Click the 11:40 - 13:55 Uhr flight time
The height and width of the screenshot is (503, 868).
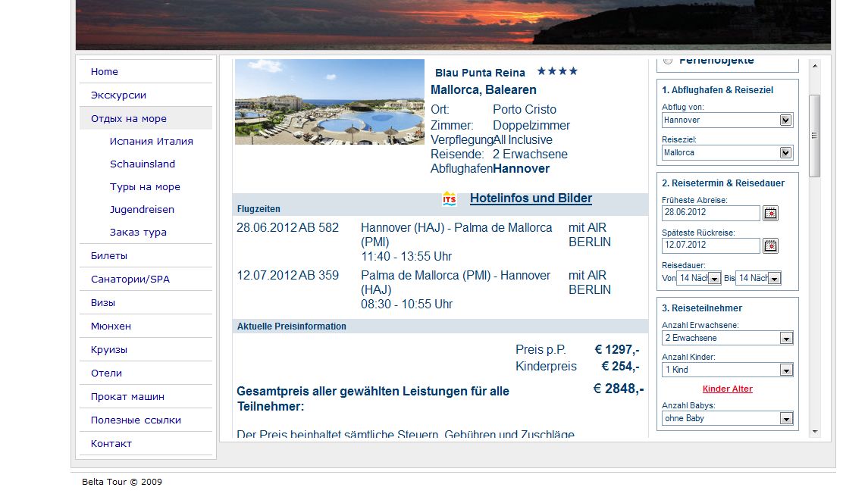pyautogui.click(x=406, y=257)
